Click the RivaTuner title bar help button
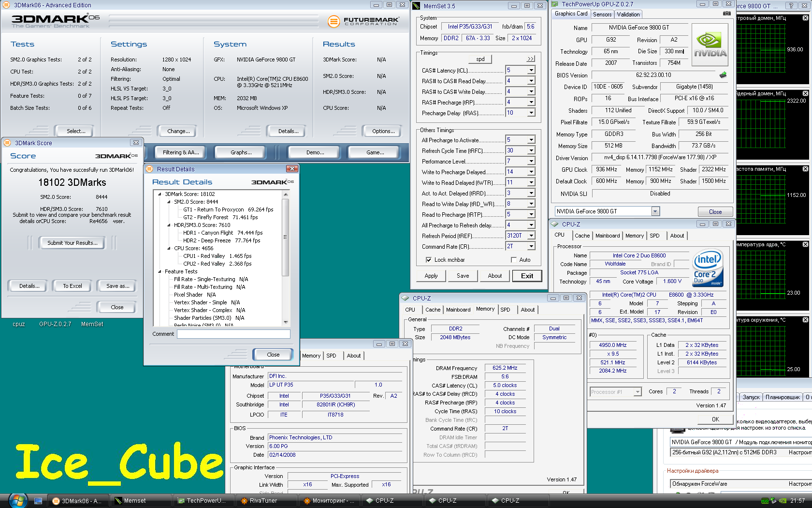This screenshot has width=812, height=508. tap(791, 5)
